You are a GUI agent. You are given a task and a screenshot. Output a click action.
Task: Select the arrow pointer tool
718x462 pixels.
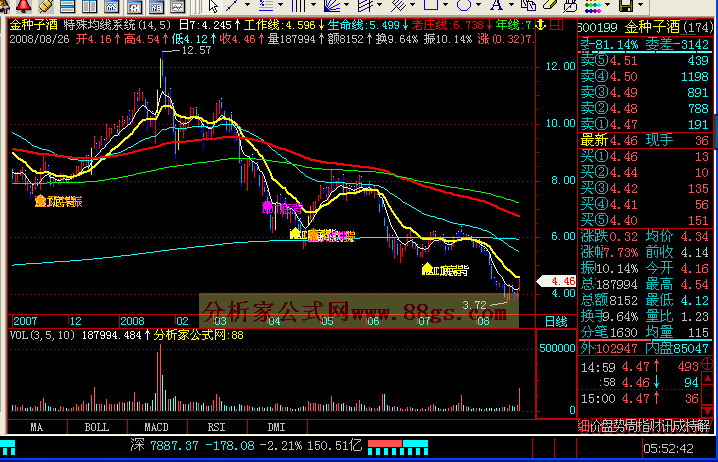[213, 5]
